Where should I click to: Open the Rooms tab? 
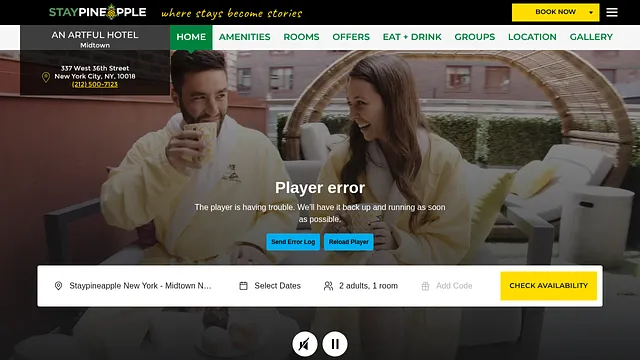[x=301, y=37]
